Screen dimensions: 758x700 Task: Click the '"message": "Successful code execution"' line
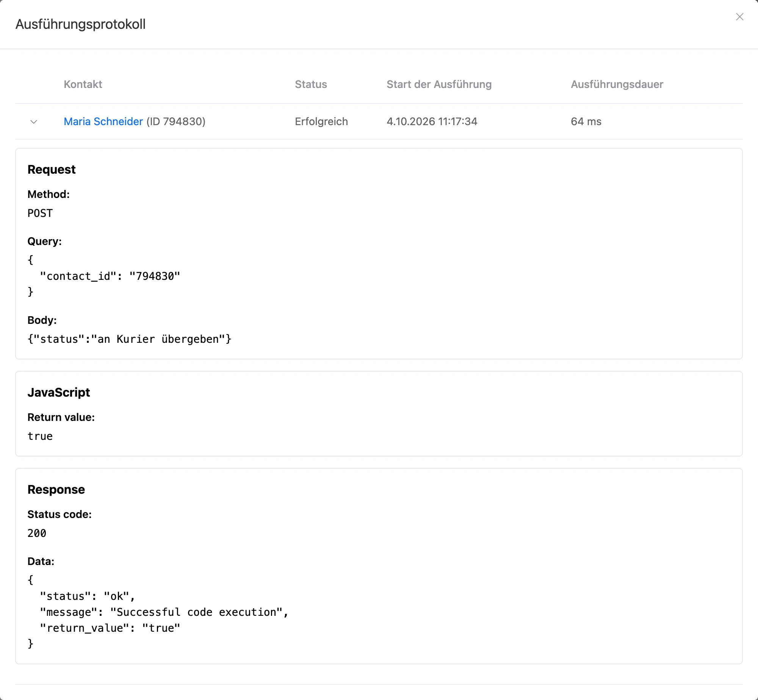point(164,612)
